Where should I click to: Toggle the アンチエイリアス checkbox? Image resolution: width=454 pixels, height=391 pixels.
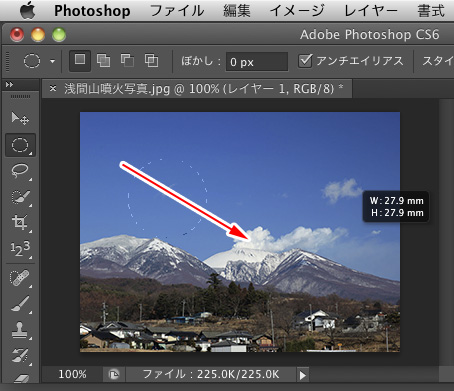click(x=305, y=61)
